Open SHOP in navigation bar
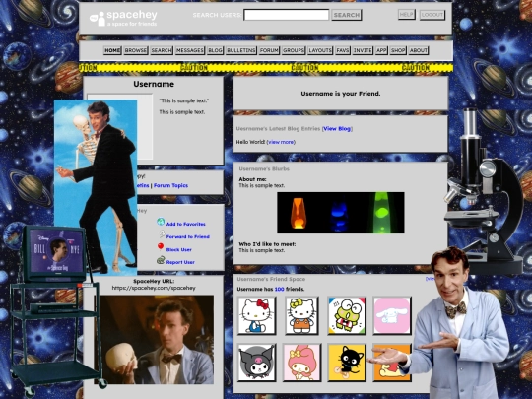The image size is (532, 399). point(398,50)
